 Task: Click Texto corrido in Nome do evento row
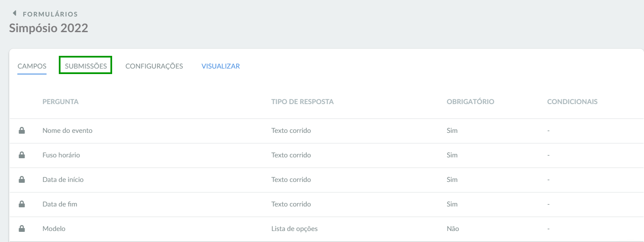291,130
